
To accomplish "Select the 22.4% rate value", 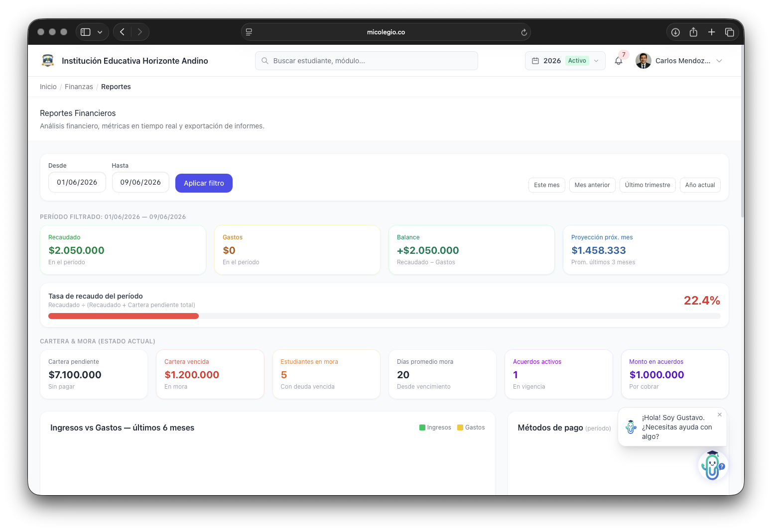I will tap(702, 301).
